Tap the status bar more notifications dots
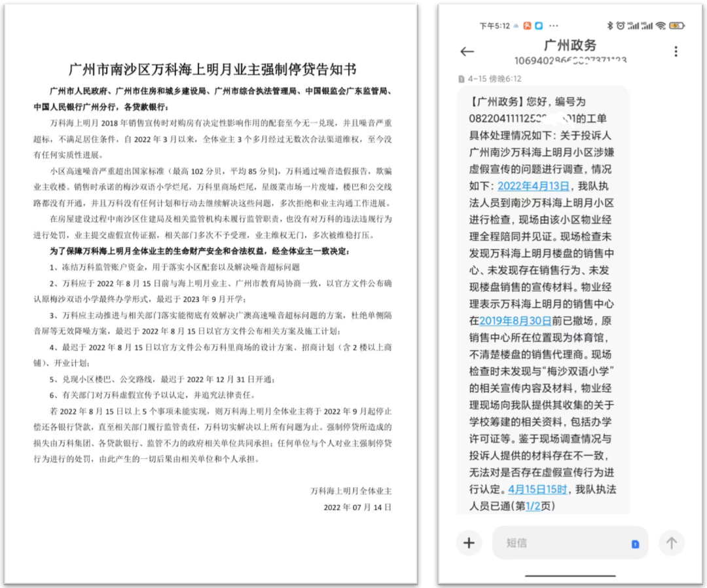 (554, 26)
